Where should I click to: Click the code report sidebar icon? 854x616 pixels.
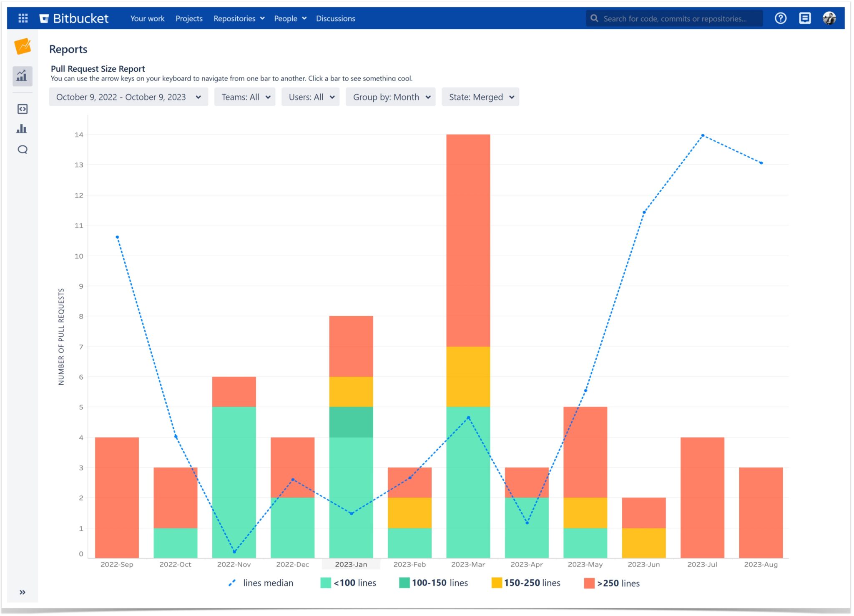click(23, 109)
